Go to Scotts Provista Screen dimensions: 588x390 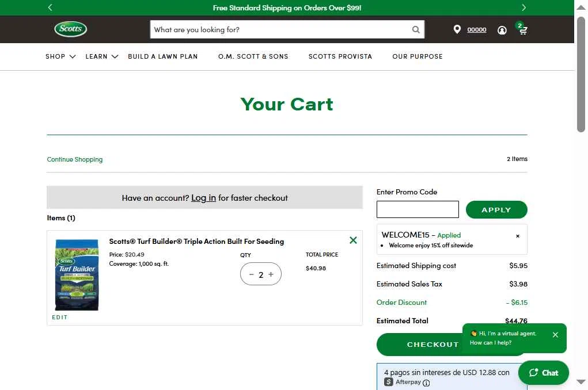click(340, 56)
